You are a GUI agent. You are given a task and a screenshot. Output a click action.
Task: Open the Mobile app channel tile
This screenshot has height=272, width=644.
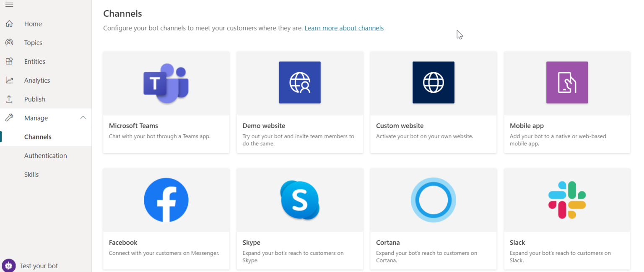pyautogui.click(x=567, y=102)
